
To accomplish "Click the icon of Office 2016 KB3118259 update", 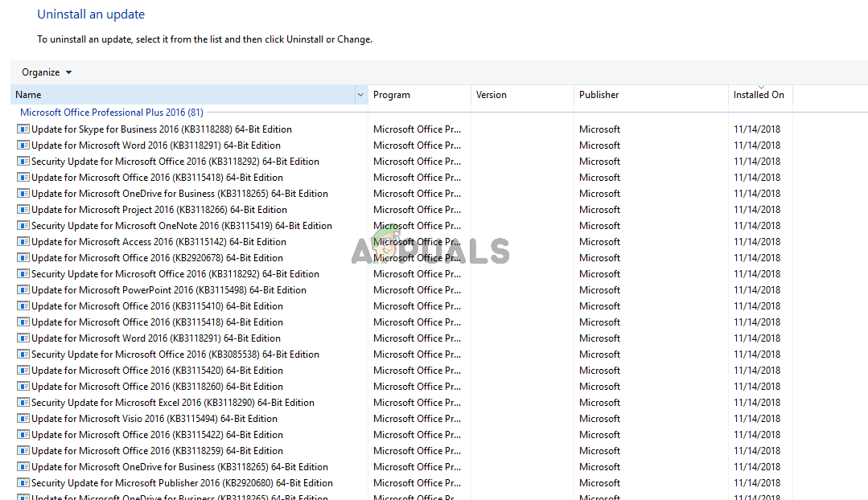I will click(x=23, y=450).
